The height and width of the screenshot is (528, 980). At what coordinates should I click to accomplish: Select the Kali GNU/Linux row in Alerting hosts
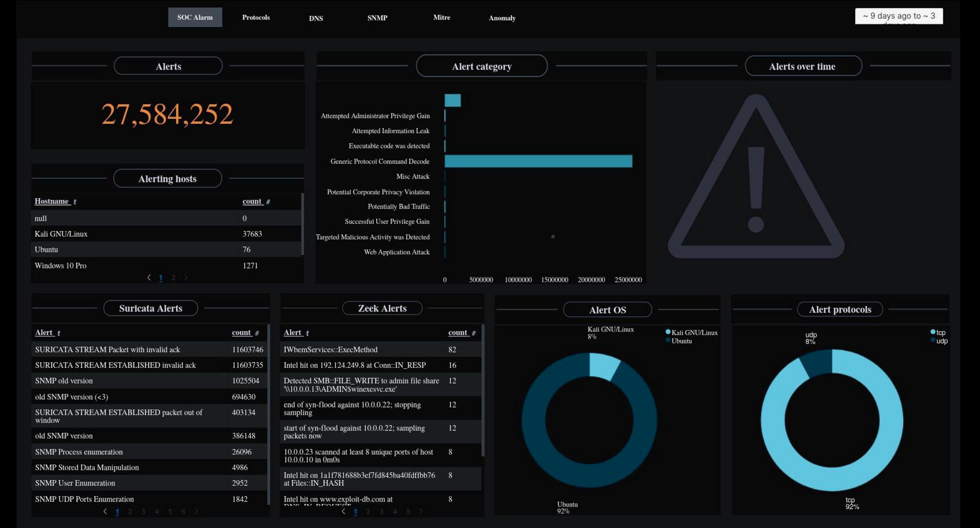61,234
